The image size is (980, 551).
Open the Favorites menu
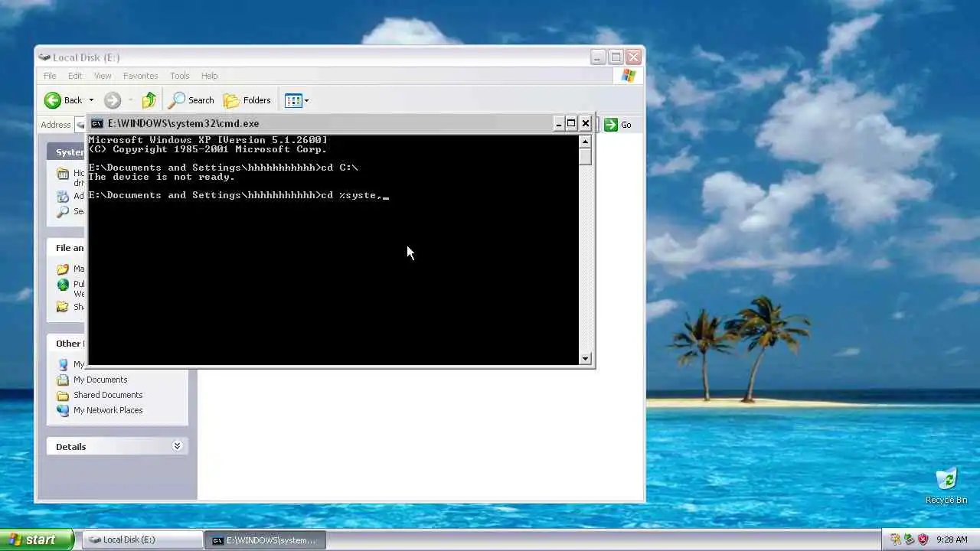[x=140, y=76]
